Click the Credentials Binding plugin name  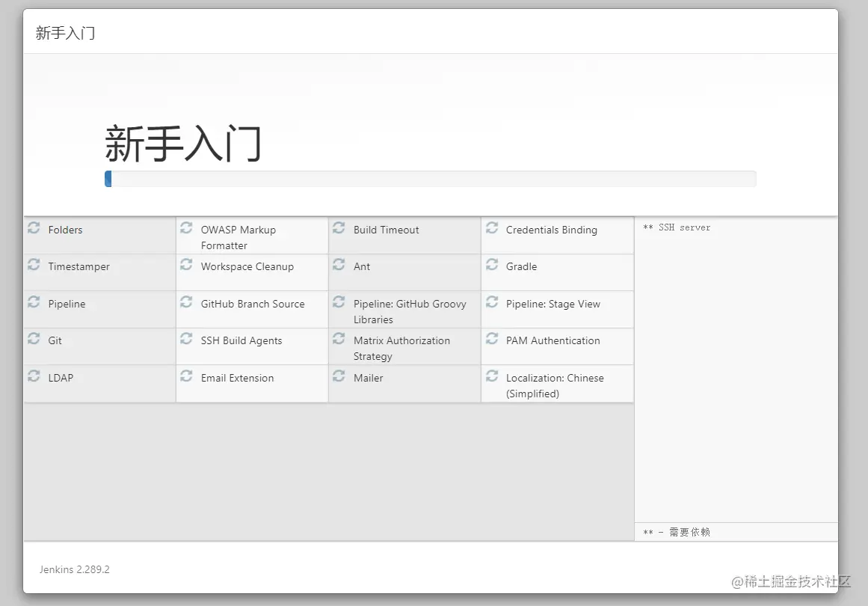(x=551, y=230)
